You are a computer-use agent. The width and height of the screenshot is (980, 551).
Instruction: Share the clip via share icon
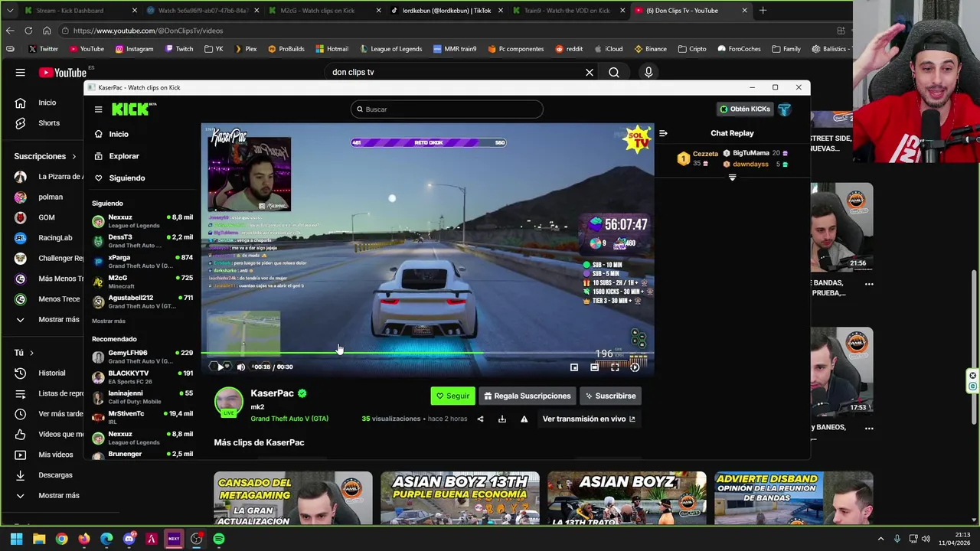[x=480, y=419]
